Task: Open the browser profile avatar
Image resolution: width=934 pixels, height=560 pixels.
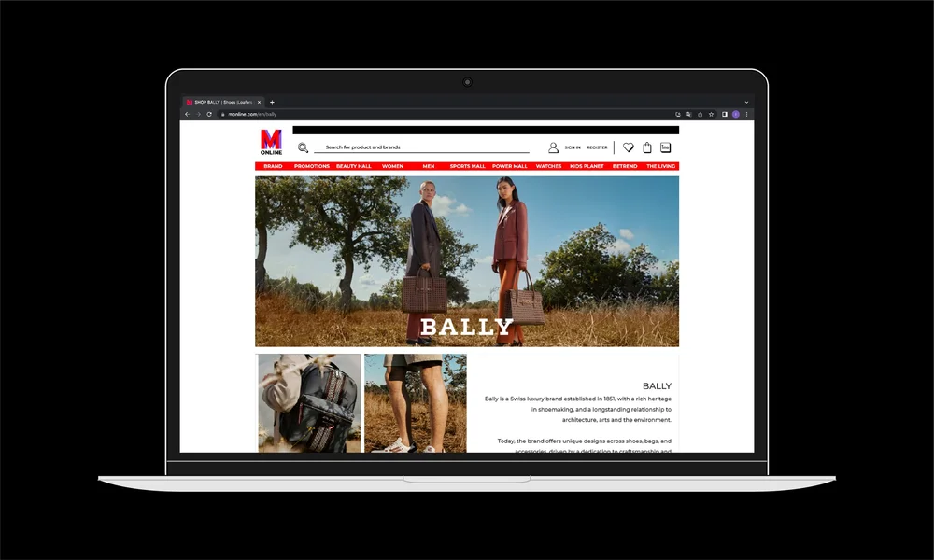Action: point(736,114)
